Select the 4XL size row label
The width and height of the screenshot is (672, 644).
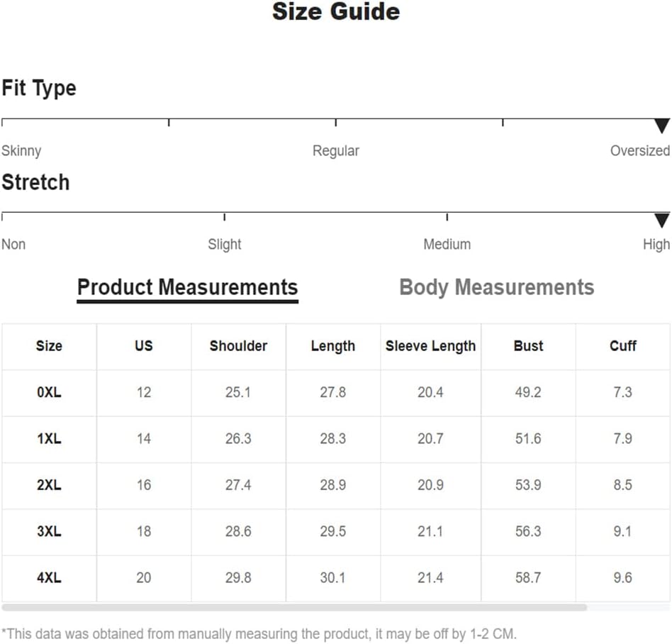pyautogui.click(x=49, y=577)
